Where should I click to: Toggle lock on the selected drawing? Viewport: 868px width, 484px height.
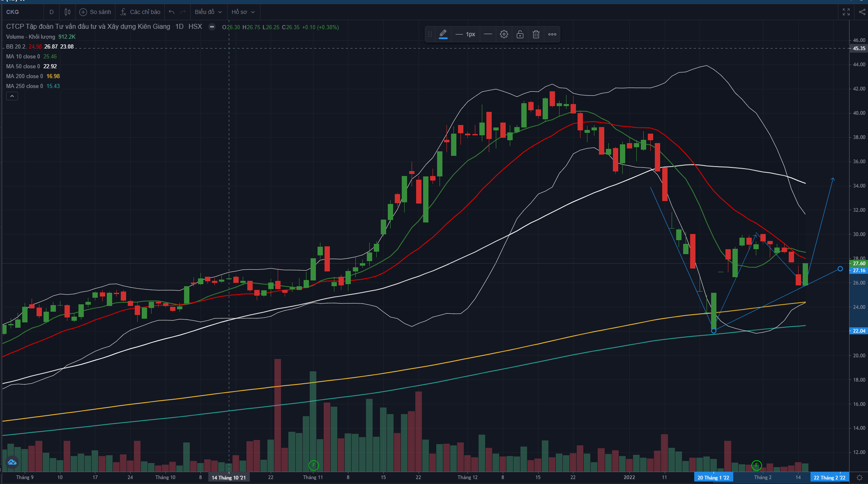520,34
